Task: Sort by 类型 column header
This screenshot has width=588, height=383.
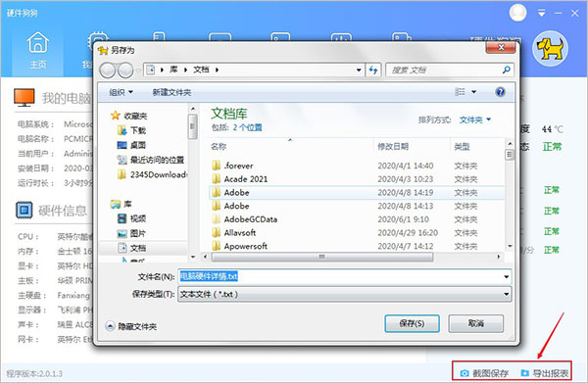Action: 462,147
